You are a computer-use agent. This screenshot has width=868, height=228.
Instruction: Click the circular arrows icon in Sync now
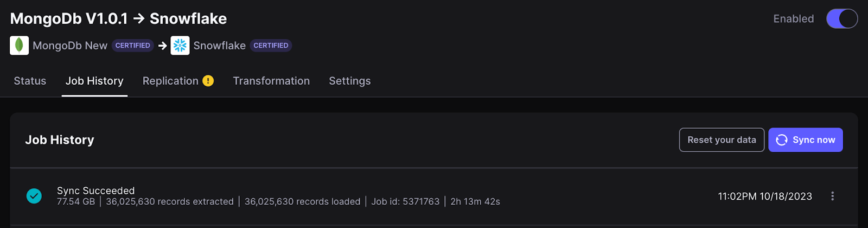(782, 140)
